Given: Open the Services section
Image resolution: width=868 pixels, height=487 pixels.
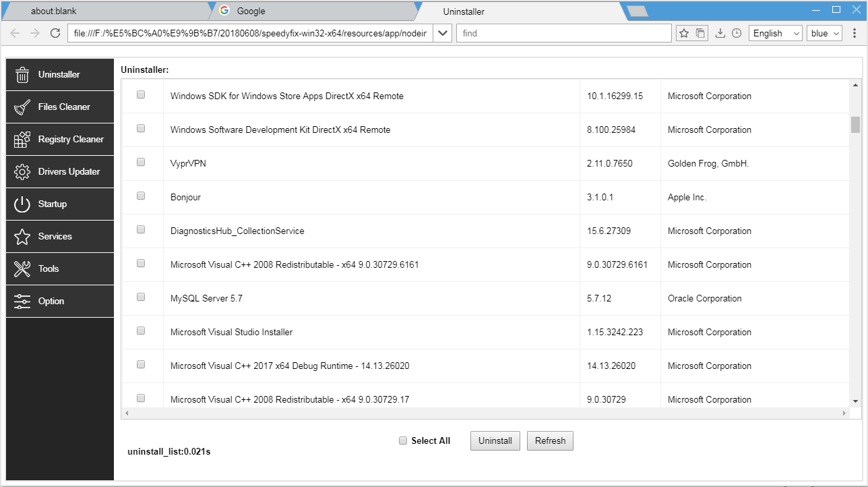Looking at the screenshot, I should [60, 236].
